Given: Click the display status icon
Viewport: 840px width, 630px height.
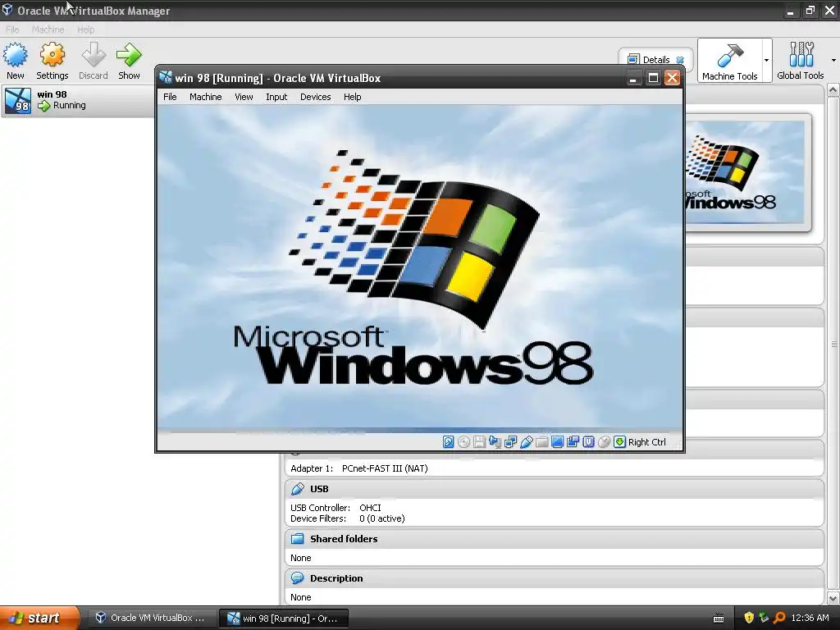Looking at the screenshot, I should pyautogui.click(x=557, y=441).
